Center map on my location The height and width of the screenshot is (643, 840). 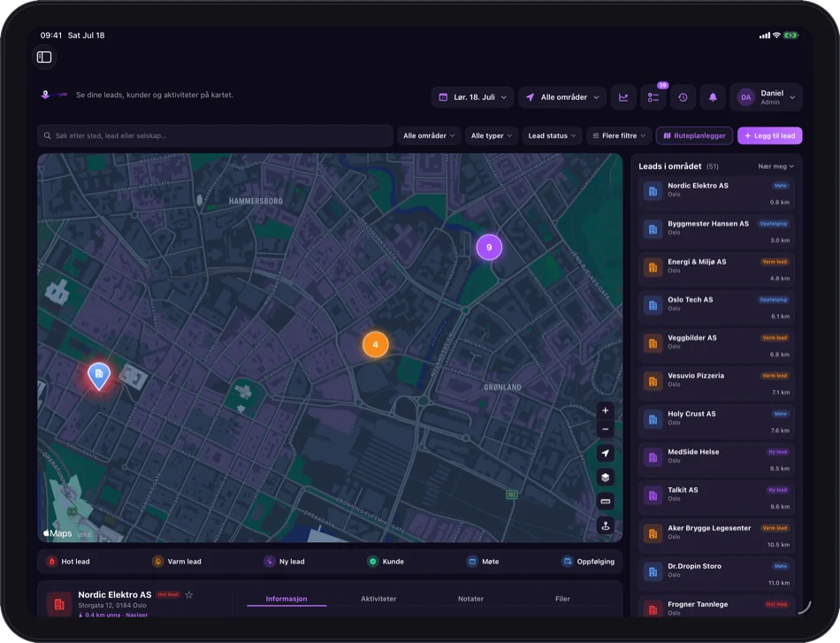pos(606,454)
